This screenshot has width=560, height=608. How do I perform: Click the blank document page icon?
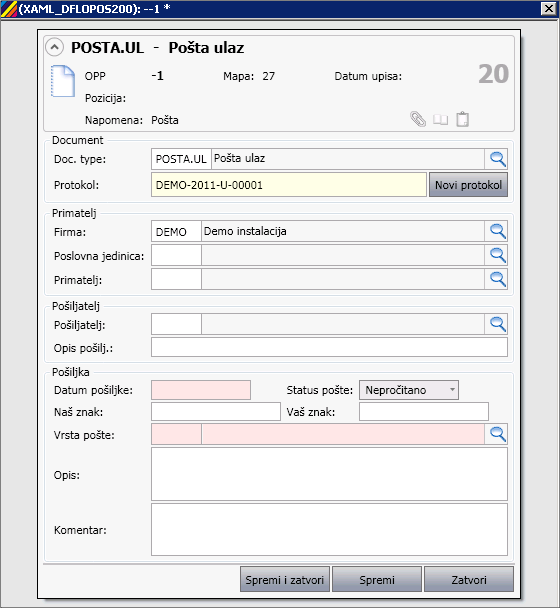63,81
